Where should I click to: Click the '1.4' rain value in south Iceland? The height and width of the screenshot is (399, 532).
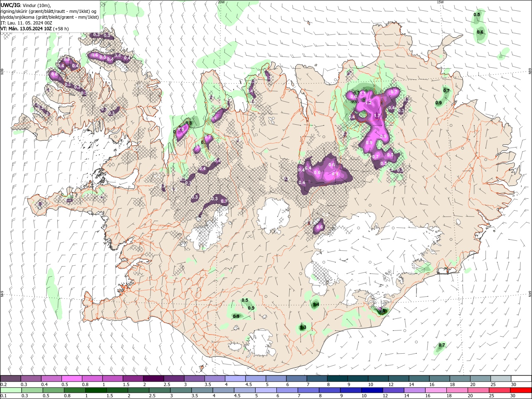315,305
